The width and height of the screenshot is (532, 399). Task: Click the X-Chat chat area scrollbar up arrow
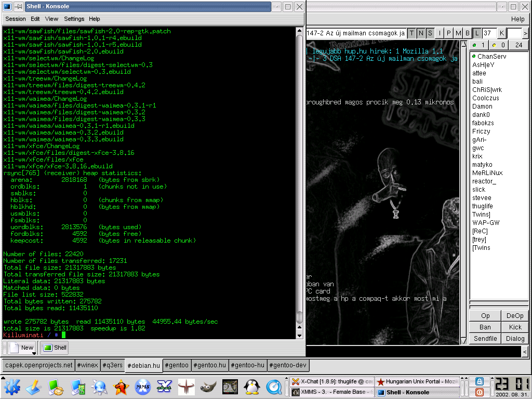pos(464,44)
